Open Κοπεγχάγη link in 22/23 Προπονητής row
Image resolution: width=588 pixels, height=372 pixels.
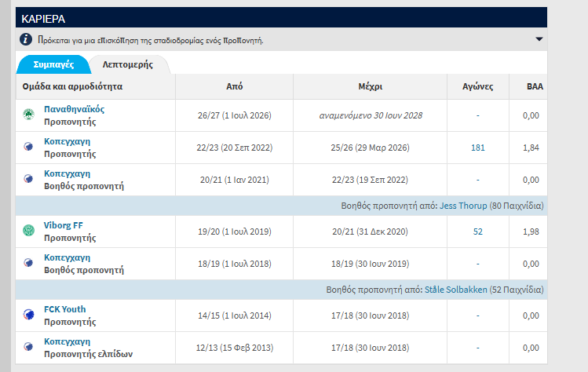click(x=68, y=141)
